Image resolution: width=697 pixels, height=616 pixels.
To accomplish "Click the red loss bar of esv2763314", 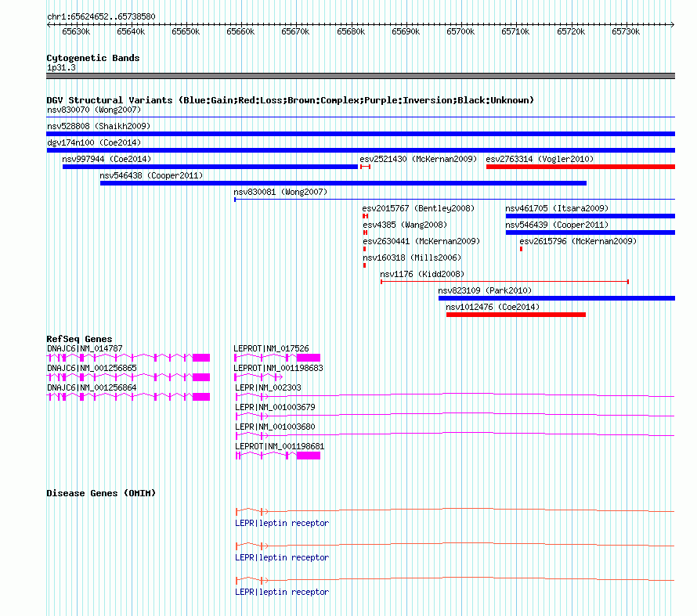I will [580, 167].
